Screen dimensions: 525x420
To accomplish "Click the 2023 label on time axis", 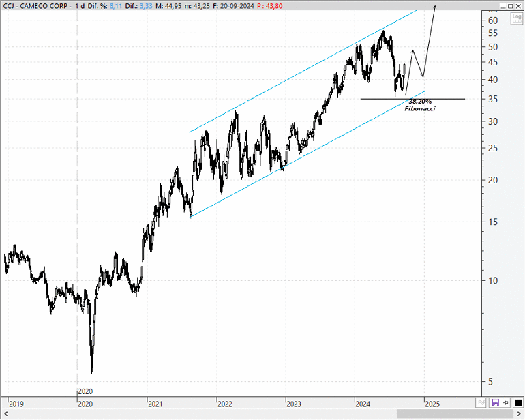I will tap(294, 404).
